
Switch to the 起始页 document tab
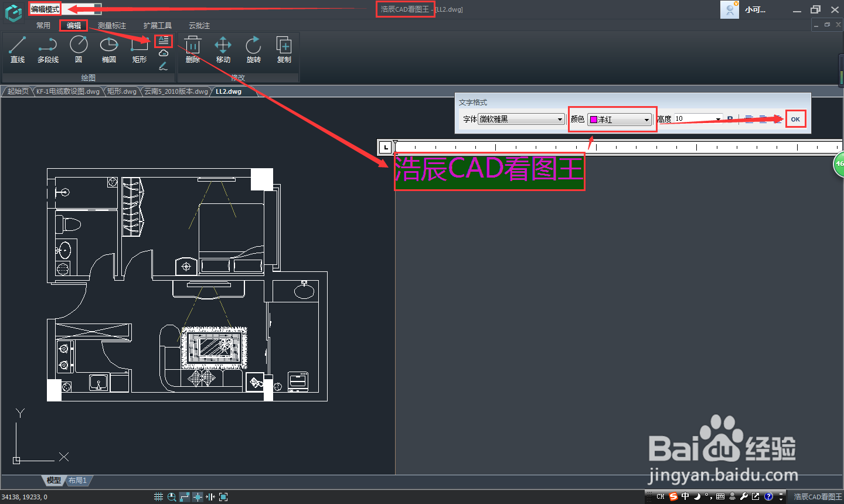18,91
